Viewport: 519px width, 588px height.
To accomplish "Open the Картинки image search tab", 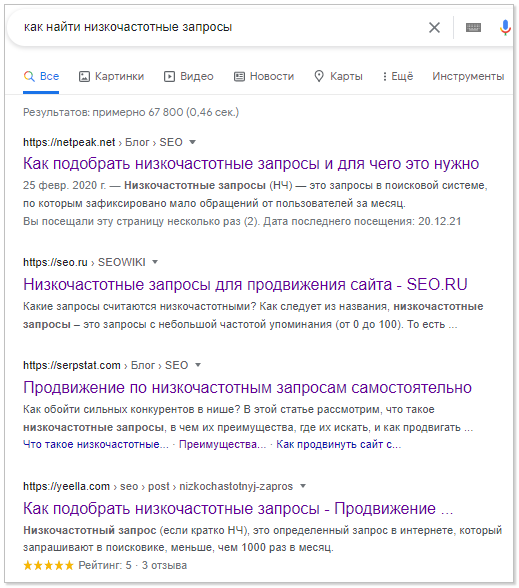I will click(x=111, y=76).
